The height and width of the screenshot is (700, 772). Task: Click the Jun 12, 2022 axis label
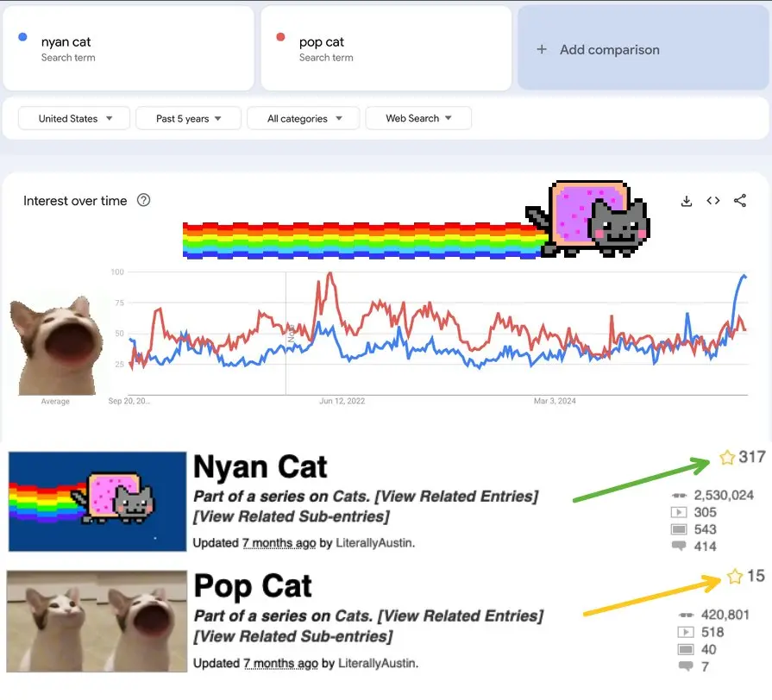342,401
